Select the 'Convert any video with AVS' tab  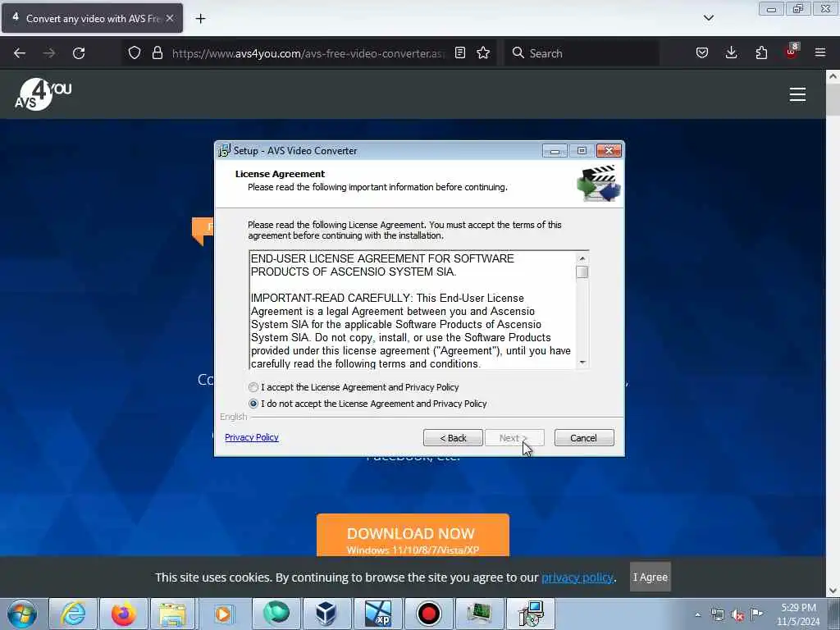[x=92, y=18]
